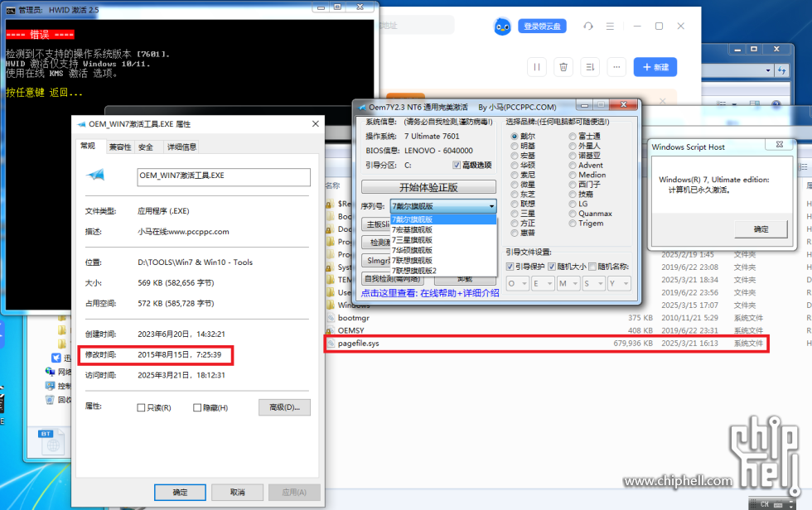Screen dimensions: 812x510
Task: Click the Oem7 title bar plane icon
Action: tap(362, 107)
